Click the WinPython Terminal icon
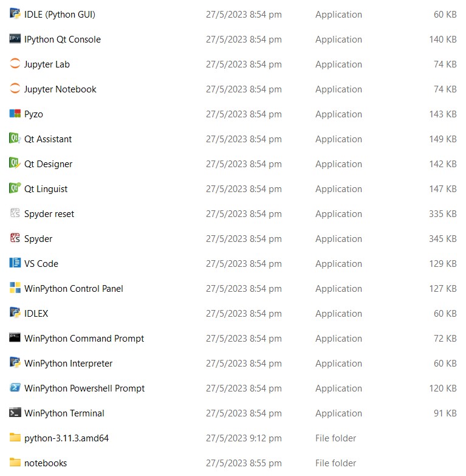Image resolution: width=466 pixels, height=476 pixels. [x=15, y=413]
